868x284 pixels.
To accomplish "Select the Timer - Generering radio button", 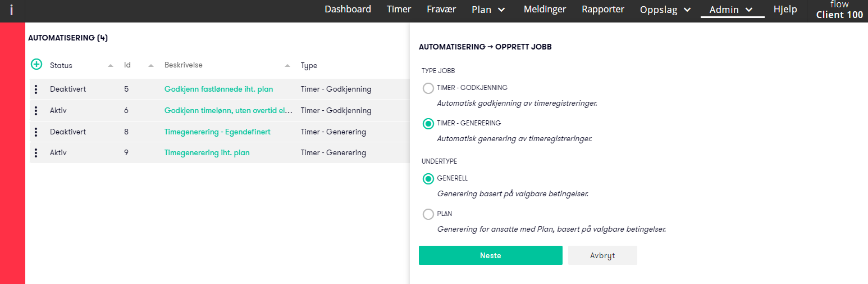I will coord(428,124).
